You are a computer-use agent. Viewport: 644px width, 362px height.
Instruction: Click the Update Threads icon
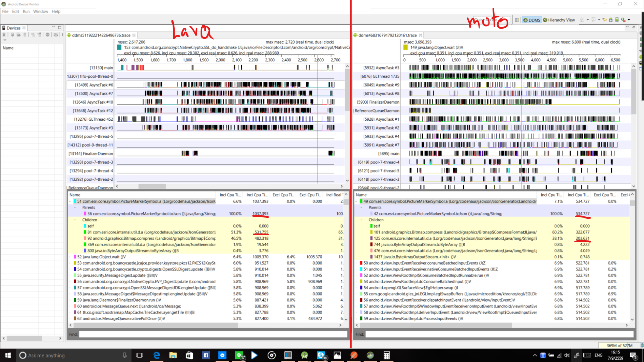click(33, 35)
